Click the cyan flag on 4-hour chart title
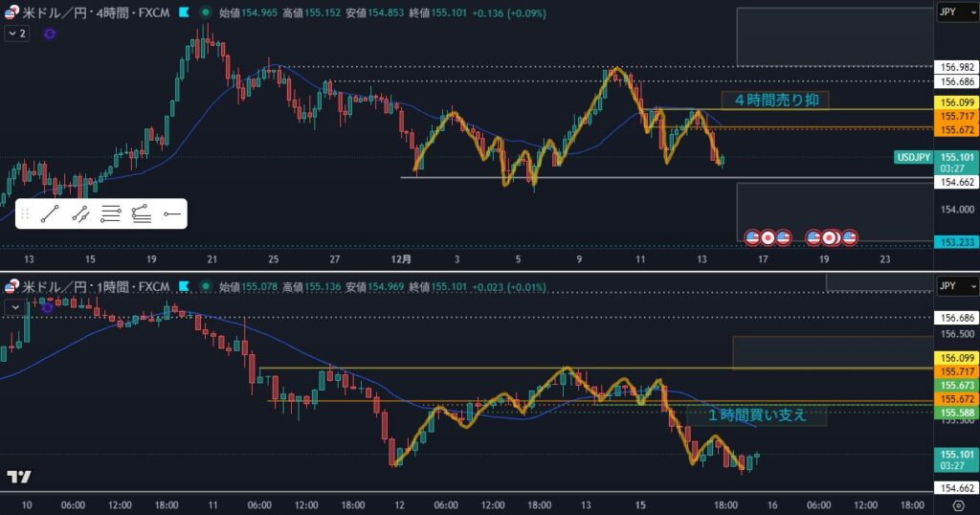980x515 pixels. point(183,14)
